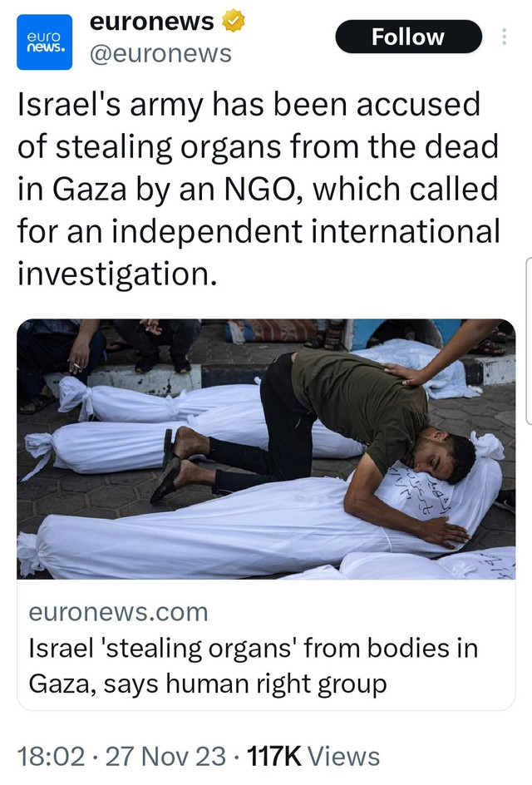532x785 pixels.
Task: Click the hand resting on man's back
Action: 408,374
